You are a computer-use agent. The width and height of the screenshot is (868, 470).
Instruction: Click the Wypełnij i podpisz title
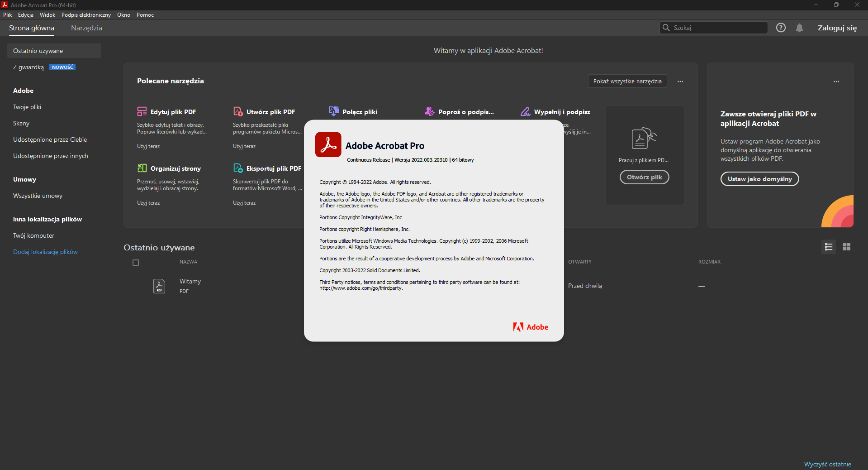coord(562,112)
